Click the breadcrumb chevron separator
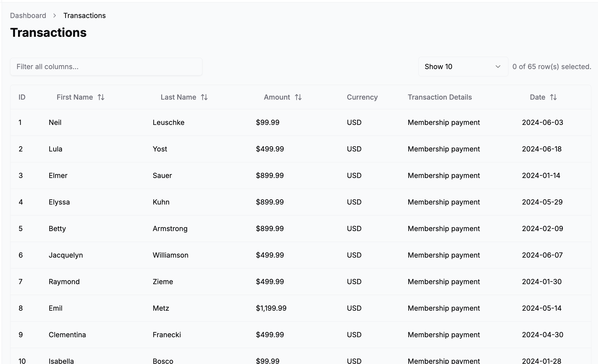This screenshot has width=598, height=364. (55, 16)
